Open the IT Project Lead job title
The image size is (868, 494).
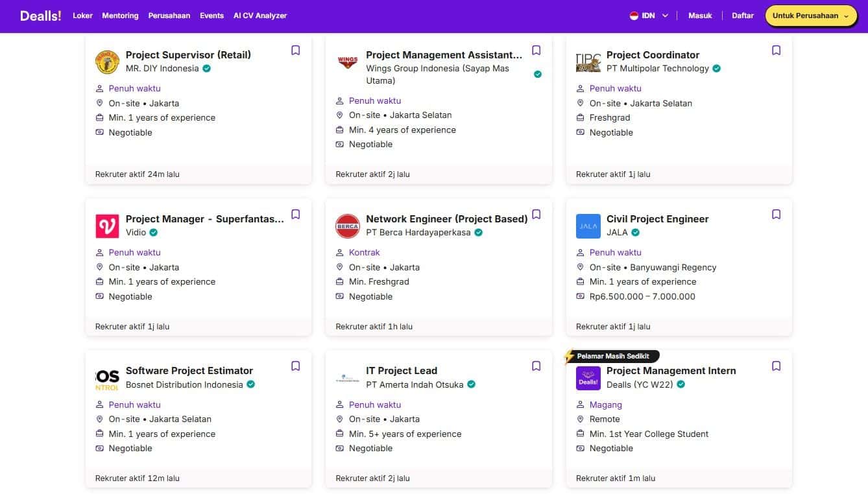402,371
